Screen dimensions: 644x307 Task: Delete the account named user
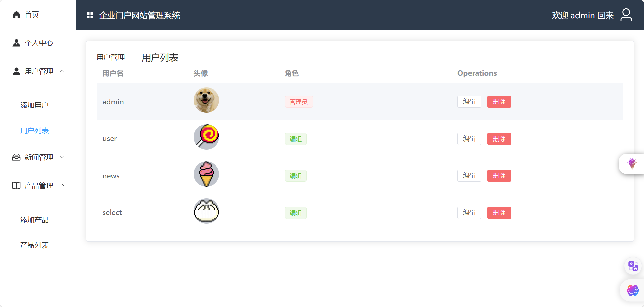[499, 139]
